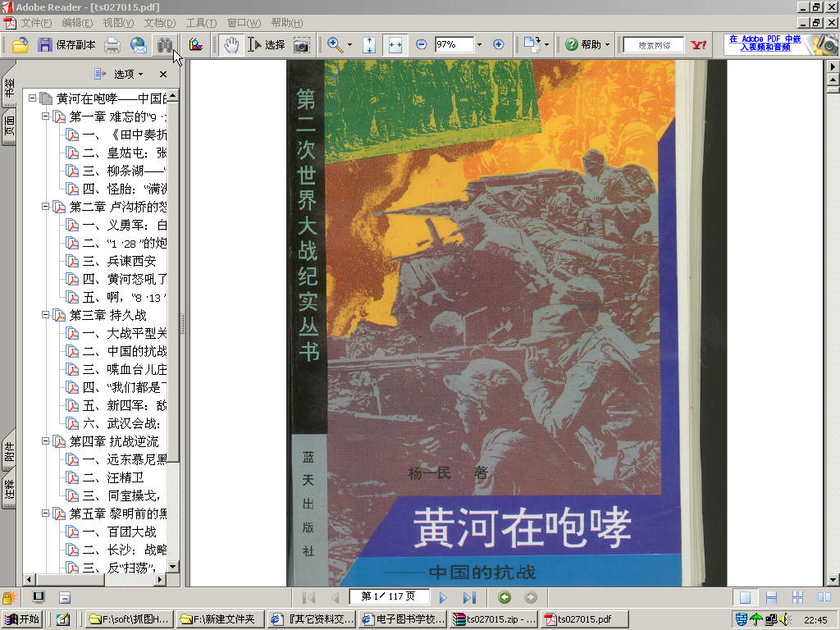This screenshot has height=630, width=840.
Task: Click the 帮助 help toolbar button
Action: pyautogui.click(x=583, y=45)
